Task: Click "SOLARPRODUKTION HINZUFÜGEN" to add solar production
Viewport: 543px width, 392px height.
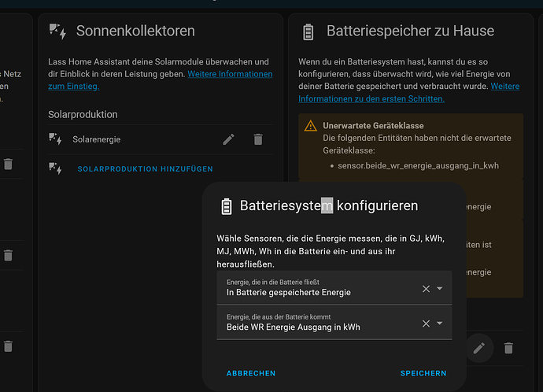Action: coord(145,169)
